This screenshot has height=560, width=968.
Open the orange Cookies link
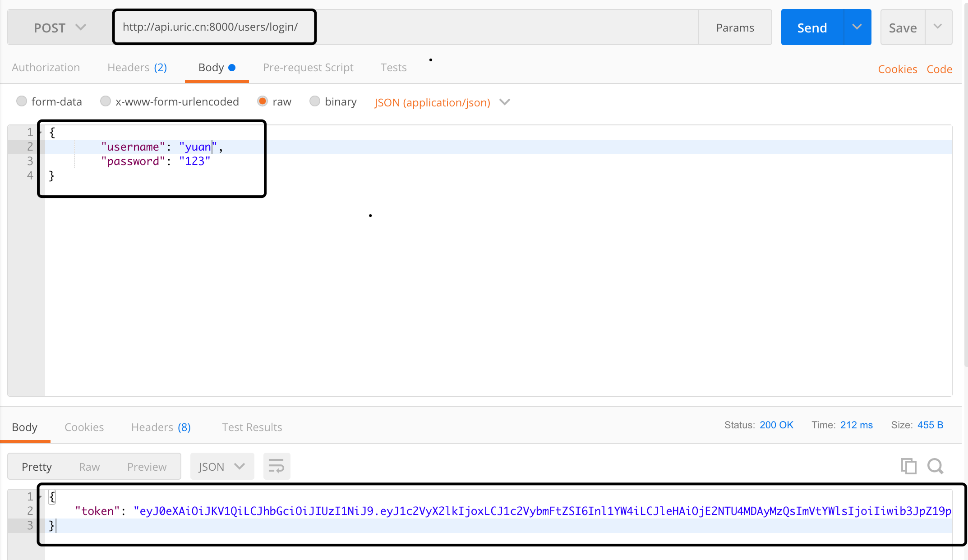coord(897,69)
